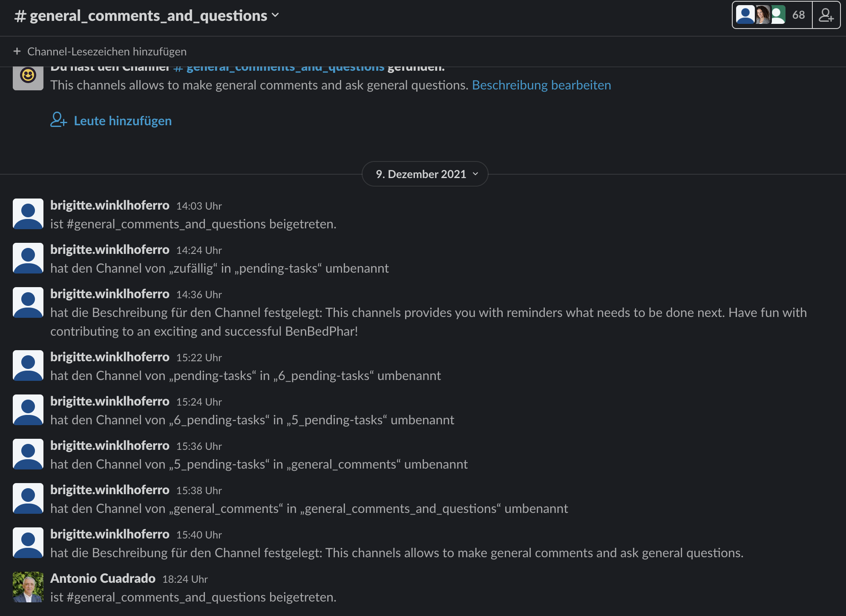Click the hash icon before the channel title

click(20, 16)
